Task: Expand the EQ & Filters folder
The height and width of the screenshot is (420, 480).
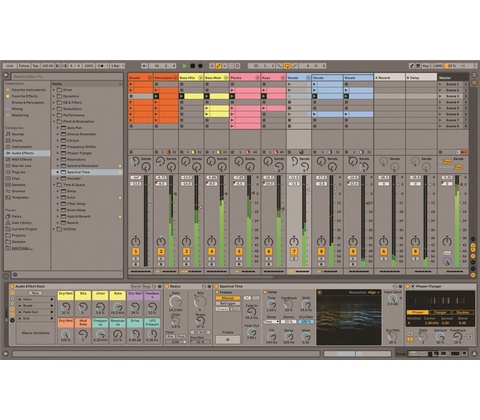Action: coord(54,103)
